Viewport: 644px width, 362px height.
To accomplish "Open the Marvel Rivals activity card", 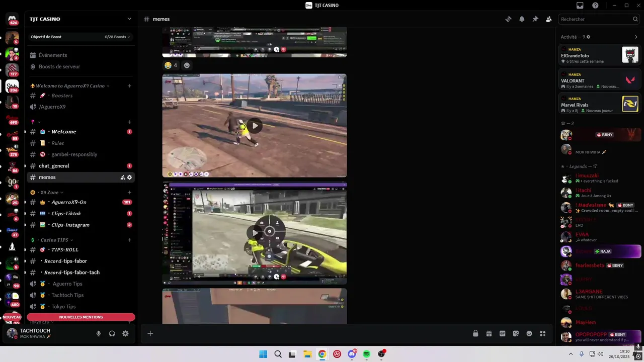I will pos(600,103).
